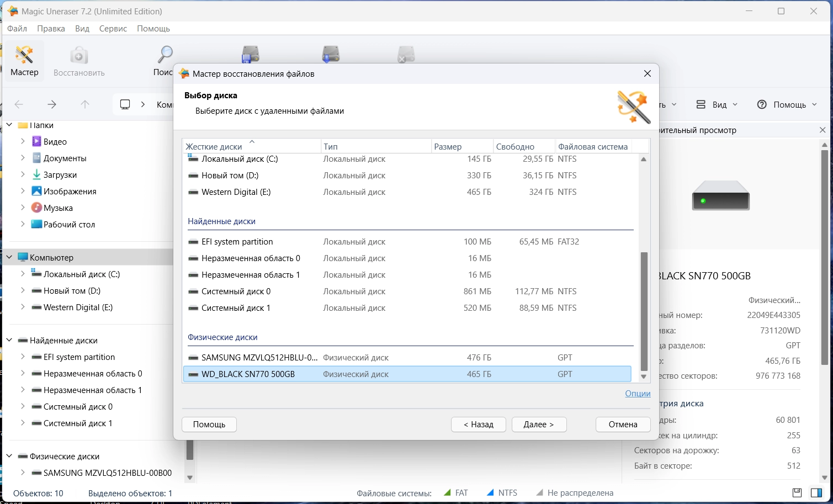
Task: Expand Локальный диск (C:) in the sidebar tree
Action: (23, 274)
